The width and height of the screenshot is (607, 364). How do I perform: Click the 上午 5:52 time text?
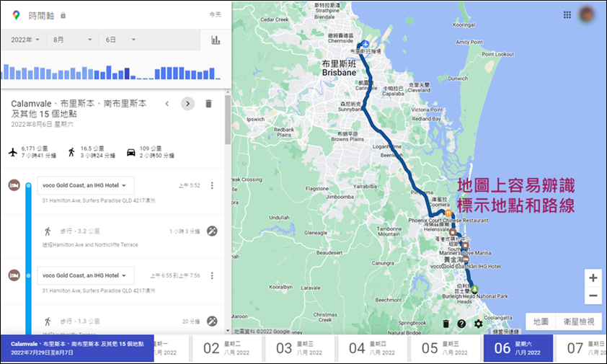pyautogui.click(x=190, y=185)
